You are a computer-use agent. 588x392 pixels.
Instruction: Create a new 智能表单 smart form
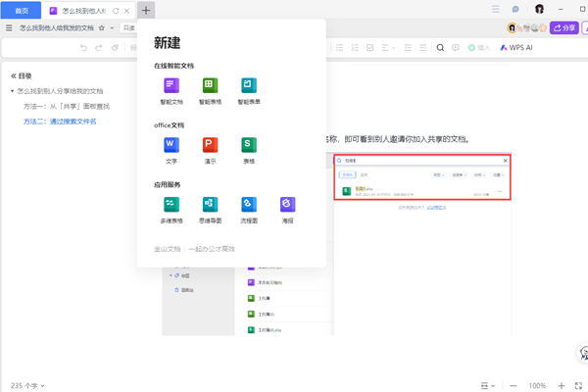(248, 90)
